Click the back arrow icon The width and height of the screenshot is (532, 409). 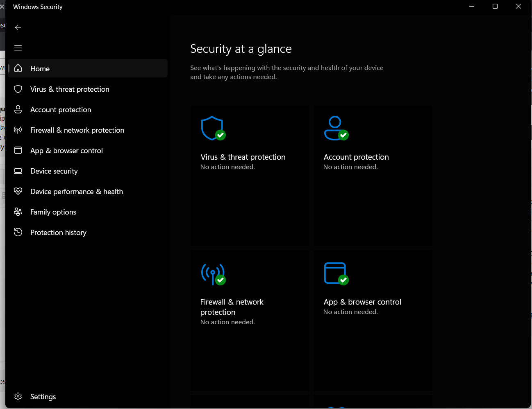[x=18, y=27]
